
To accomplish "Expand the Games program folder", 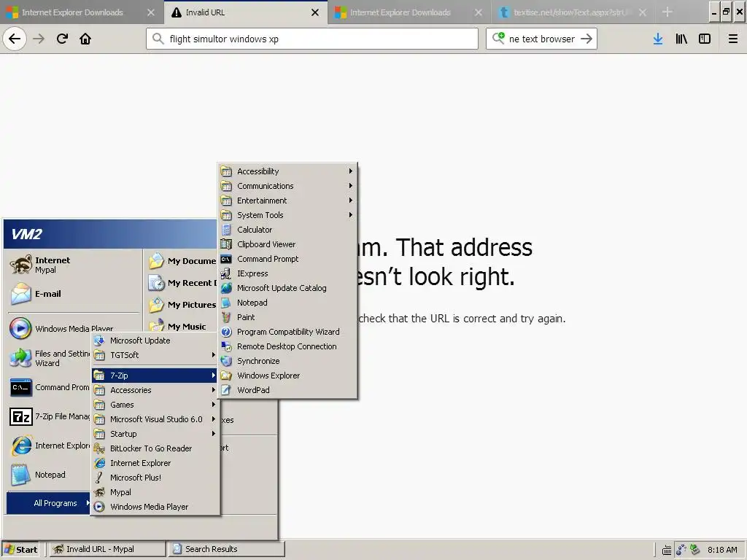I will [x=155, y=405].
